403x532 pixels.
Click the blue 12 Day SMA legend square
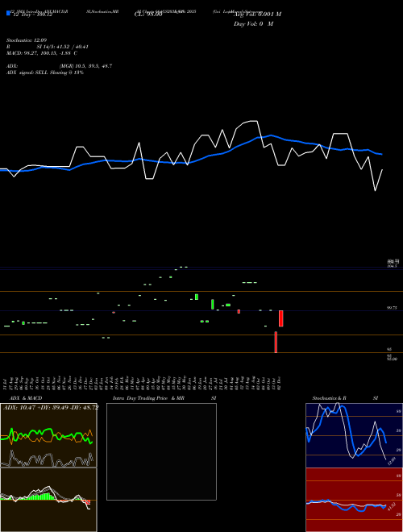tap(8, 13)
